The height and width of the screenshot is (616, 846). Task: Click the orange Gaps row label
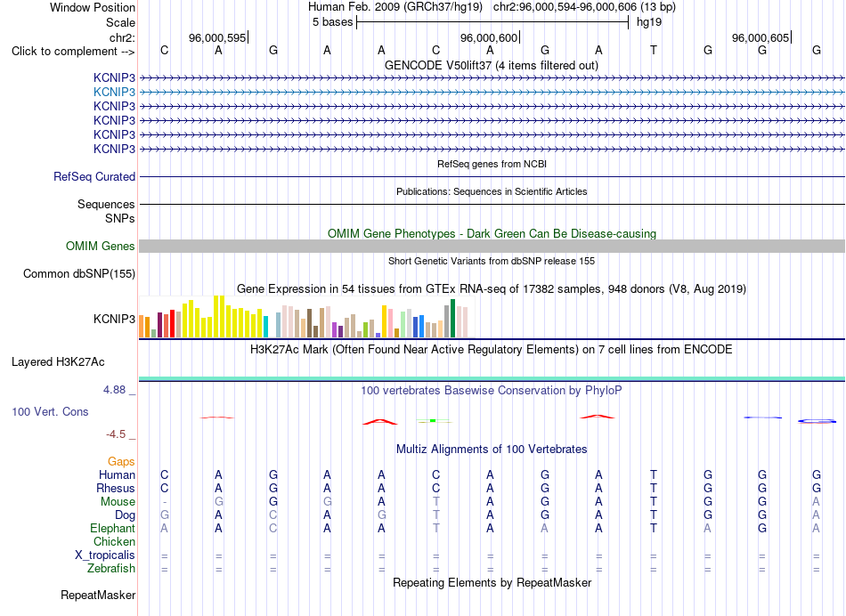[x=121, y=462]
